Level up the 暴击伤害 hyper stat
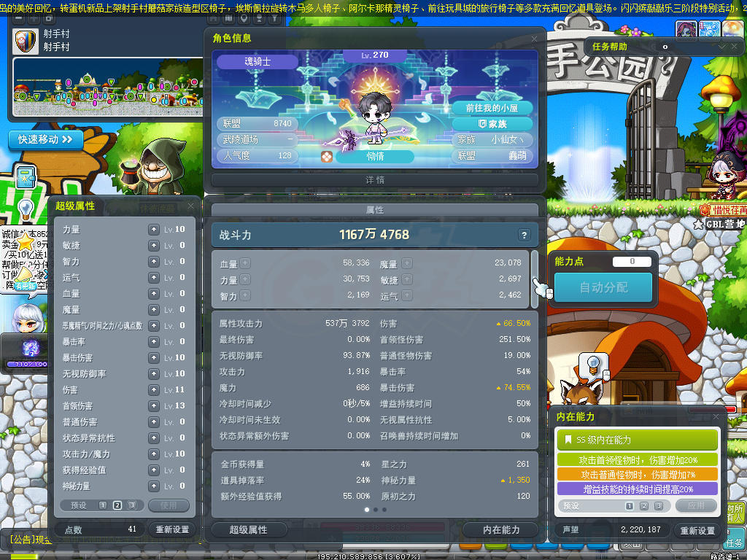The image size is (747, 560). 153,358
